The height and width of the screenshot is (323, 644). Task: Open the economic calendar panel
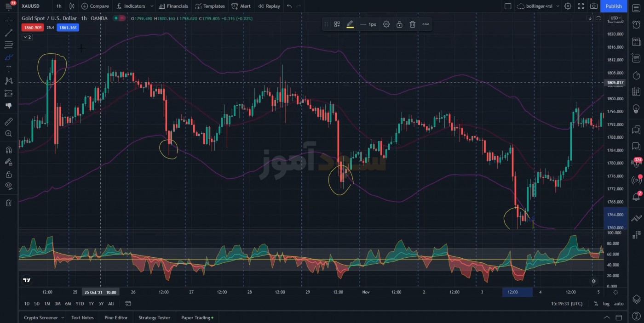tap(636, 92)
